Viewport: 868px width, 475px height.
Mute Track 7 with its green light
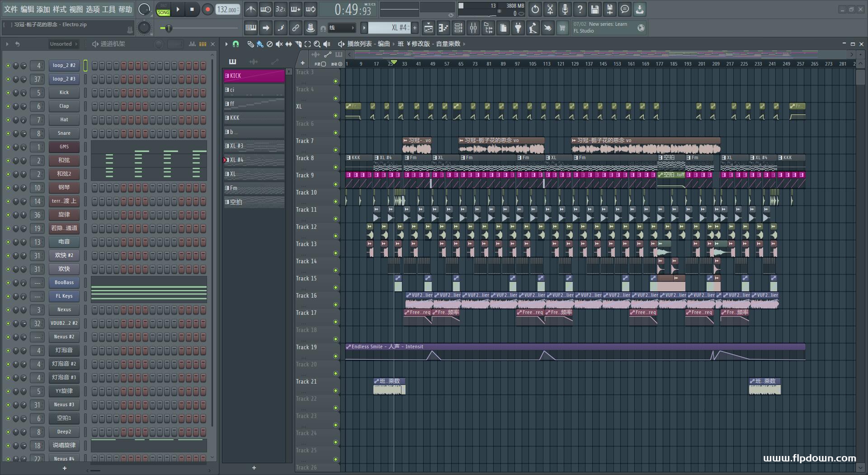[335, 150]
